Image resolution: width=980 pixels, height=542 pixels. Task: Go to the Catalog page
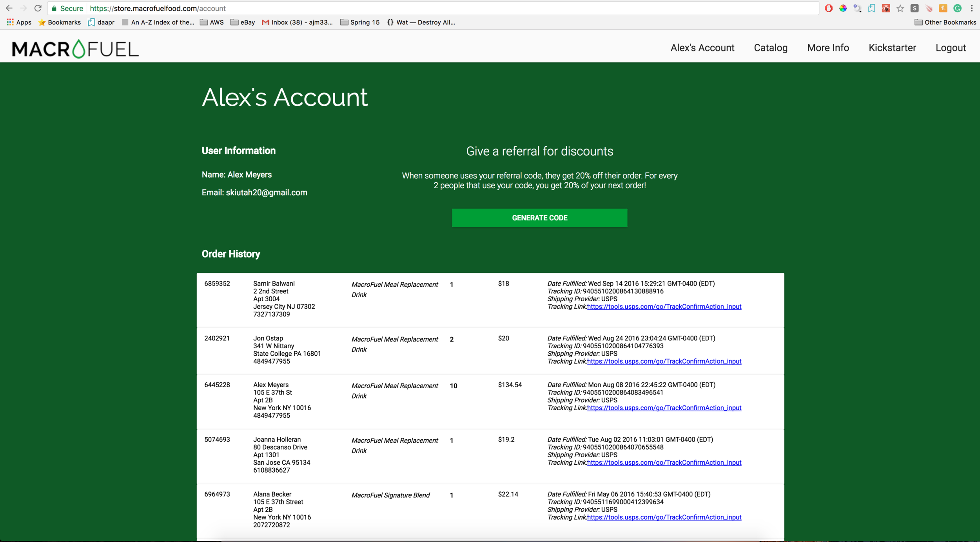click(x=771, y=48)
